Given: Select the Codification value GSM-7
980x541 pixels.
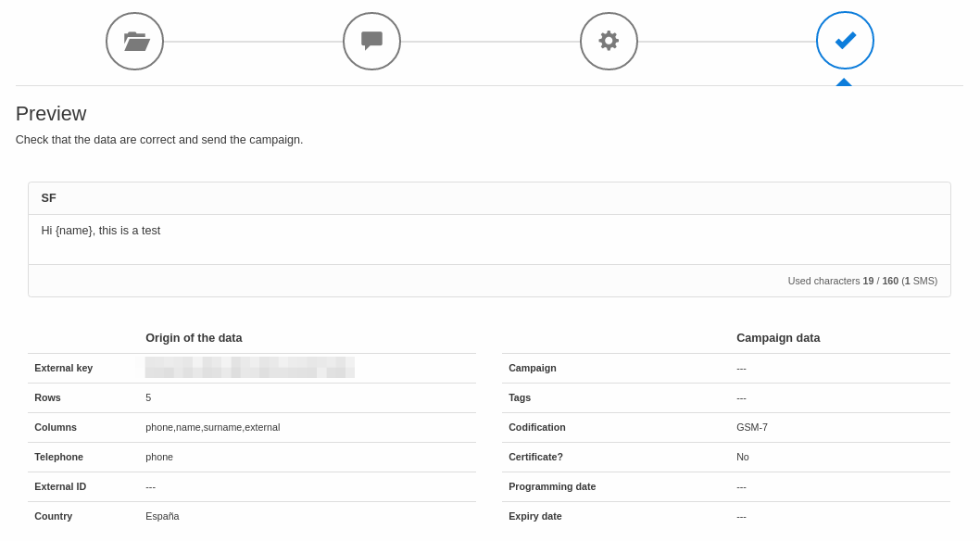Looking at the screenshot, I should [751, 427].
